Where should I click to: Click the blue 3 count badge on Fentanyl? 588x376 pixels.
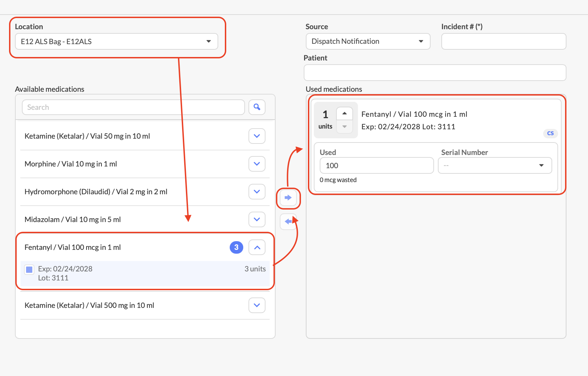[x=236, y=247]
